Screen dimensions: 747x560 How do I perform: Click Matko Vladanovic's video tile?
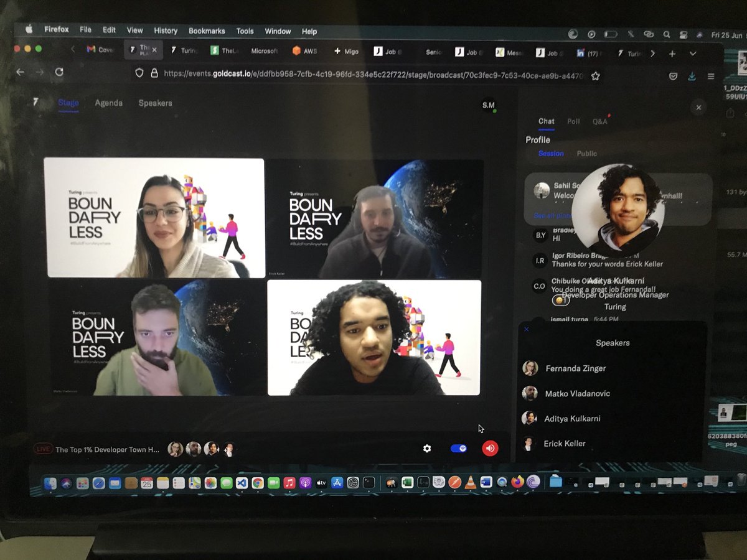click(157, 338)
